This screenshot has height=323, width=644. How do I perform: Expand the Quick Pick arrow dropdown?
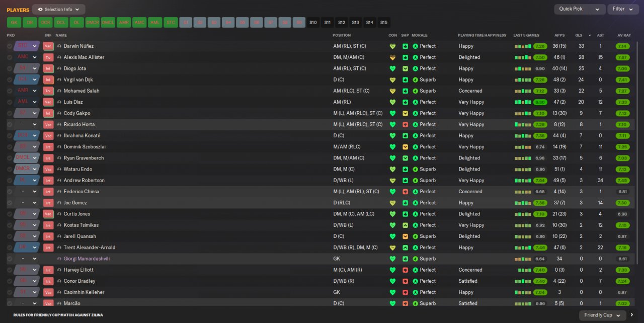click(597, 9)
